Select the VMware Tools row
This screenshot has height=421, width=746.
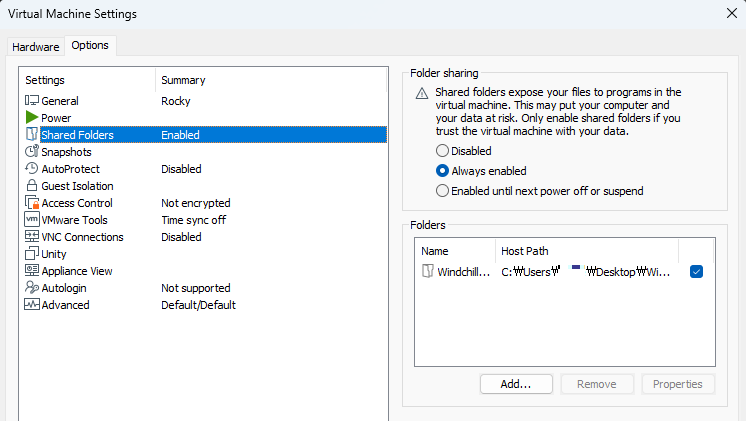click(206, 220)
